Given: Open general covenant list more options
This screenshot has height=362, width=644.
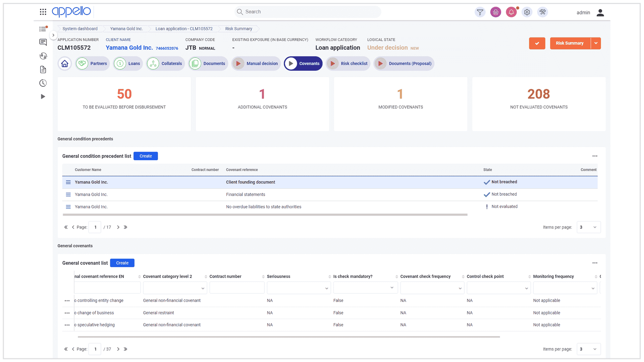Looking at the screenshot, I should pos(595,263).
